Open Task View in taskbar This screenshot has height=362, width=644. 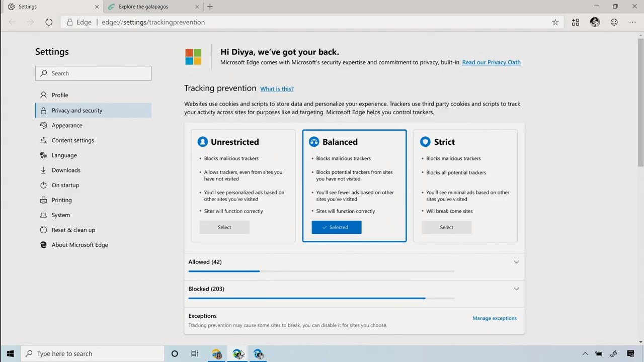click(x=195, y=353)
